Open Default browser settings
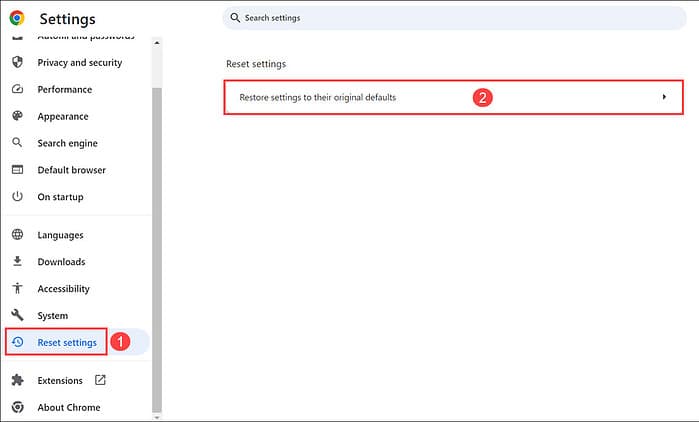The image size is (699, 422). pyautogui.click(x=71, y=170)
